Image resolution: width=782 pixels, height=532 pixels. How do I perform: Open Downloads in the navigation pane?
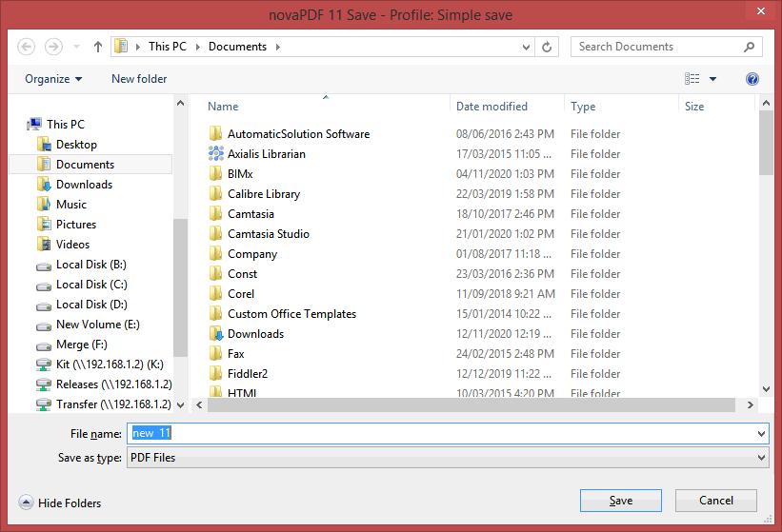84,185
